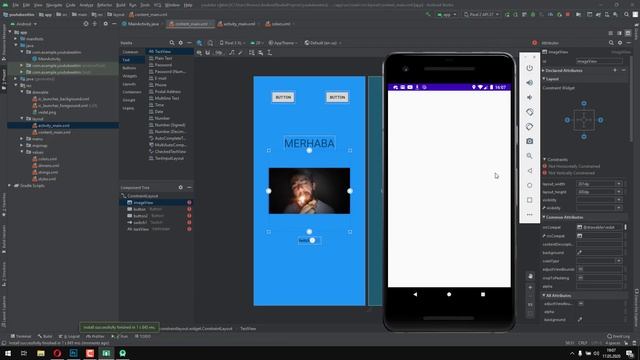Toggle adjustViewBounds checkbox in Common Attributes
Image resolution: width=640 pixels, height=360 pixels.
coord(580,269)
